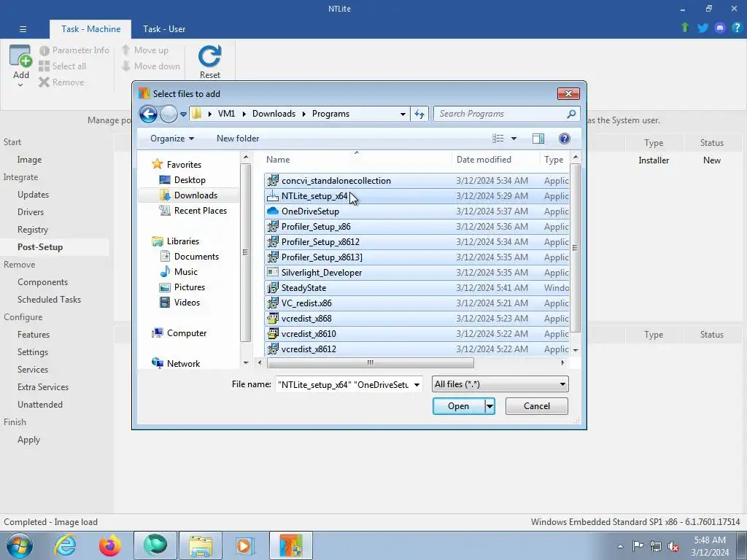Expand the Add button dropdown chevron
747x560 pixels.
click(20, 85)
